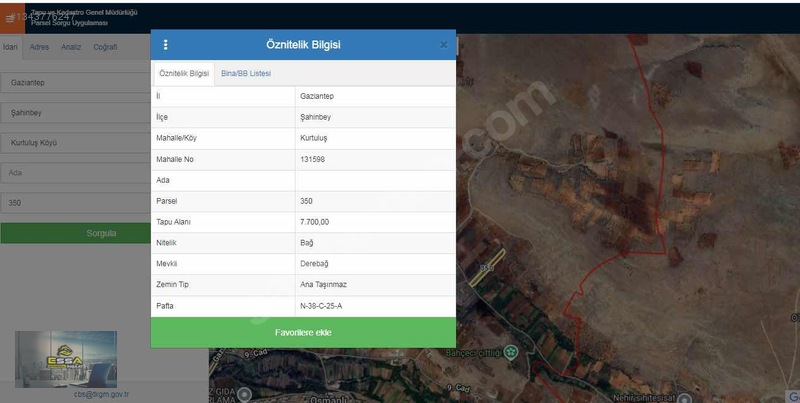800x403 pixels.
Task: Select the Şahinbey value in İlçe row
Action: [x=315, y=117]
